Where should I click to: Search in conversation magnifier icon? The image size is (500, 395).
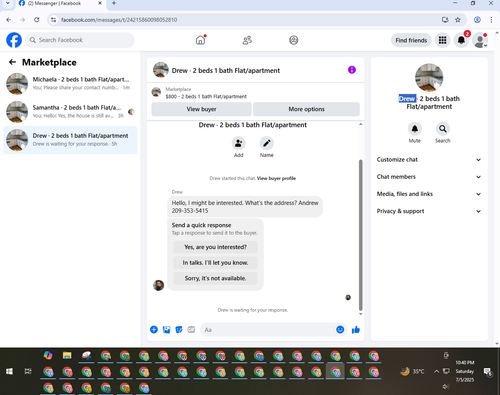point(442,129)
